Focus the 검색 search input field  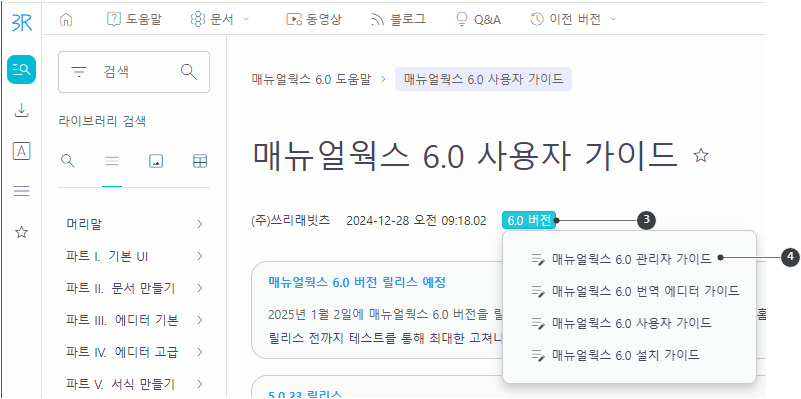[134, 72]
